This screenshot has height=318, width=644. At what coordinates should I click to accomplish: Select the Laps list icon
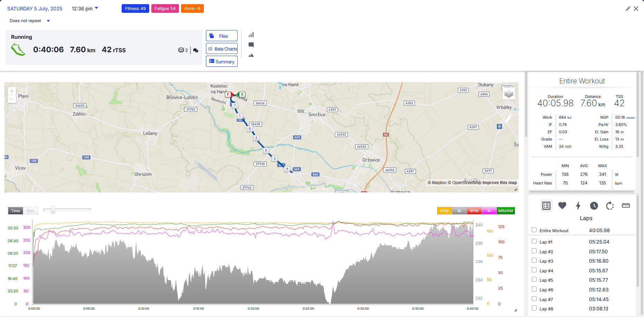click(x=546, y=206)
